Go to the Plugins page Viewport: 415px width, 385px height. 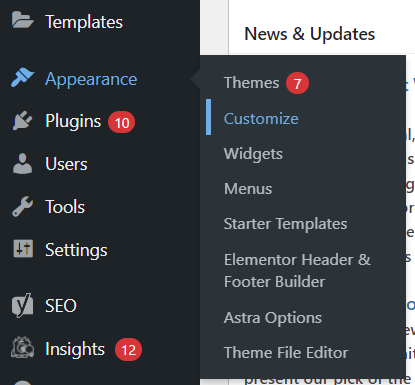click(73, 121)
